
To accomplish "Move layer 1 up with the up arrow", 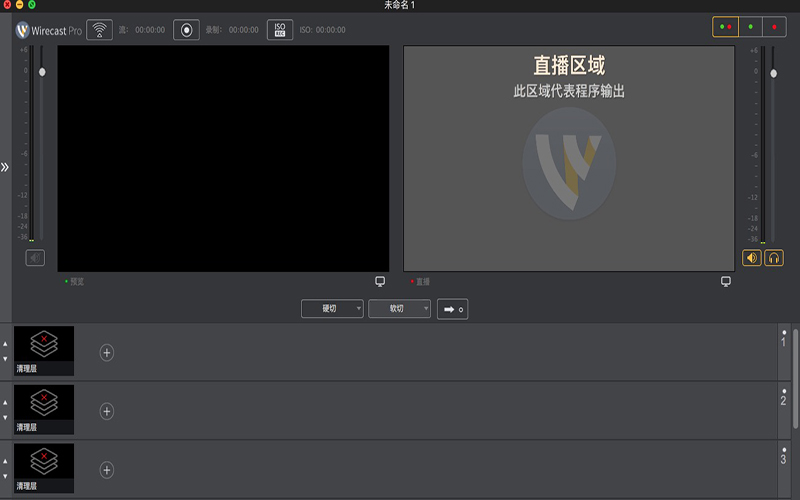I will tap(5, 344).
